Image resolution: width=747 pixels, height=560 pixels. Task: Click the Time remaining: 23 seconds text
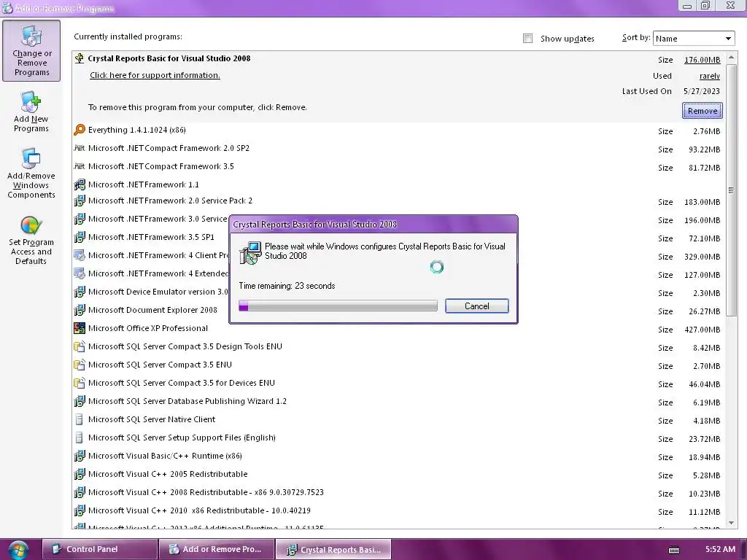pos(287,286)
